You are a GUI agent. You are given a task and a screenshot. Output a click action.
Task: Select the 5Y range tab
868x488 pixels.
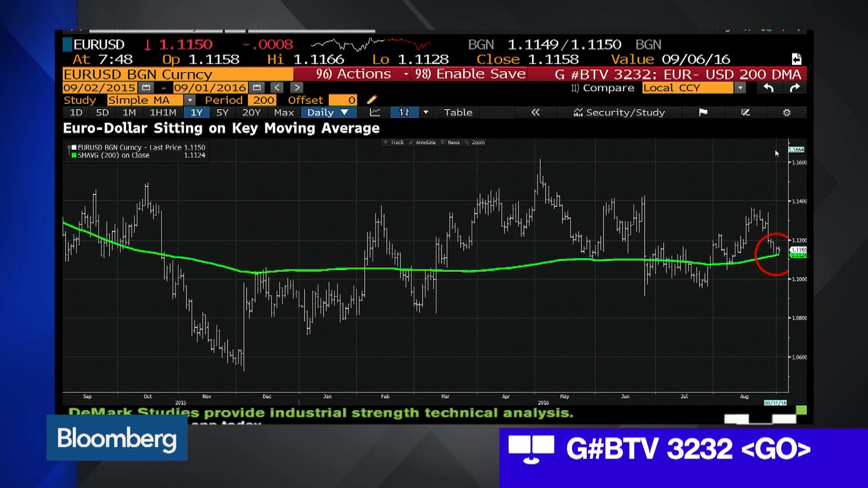point(222,113)
